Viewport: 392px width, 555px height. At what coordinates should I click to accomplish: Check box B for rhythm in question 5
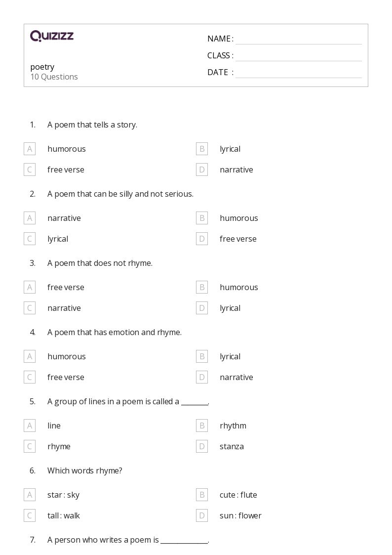(x=202, y=426)
